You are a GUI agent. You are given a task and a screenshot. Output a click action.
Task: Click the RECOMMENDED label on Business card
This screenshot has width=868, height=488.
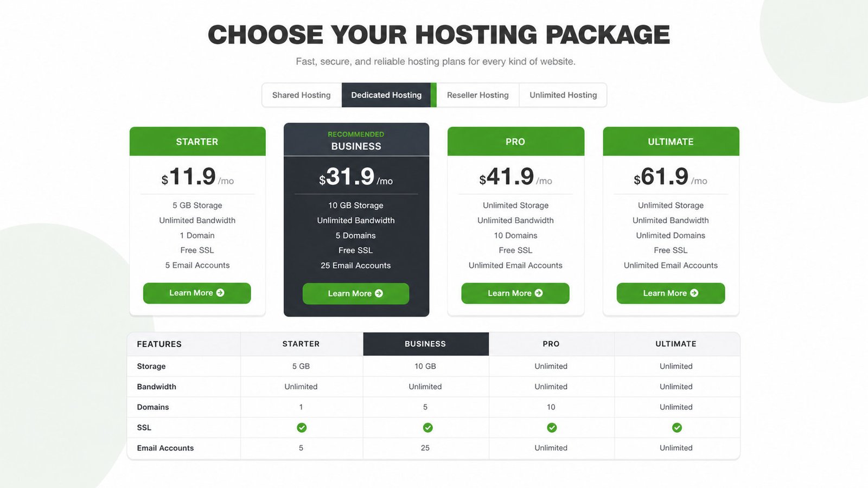(x=356, y=134)
